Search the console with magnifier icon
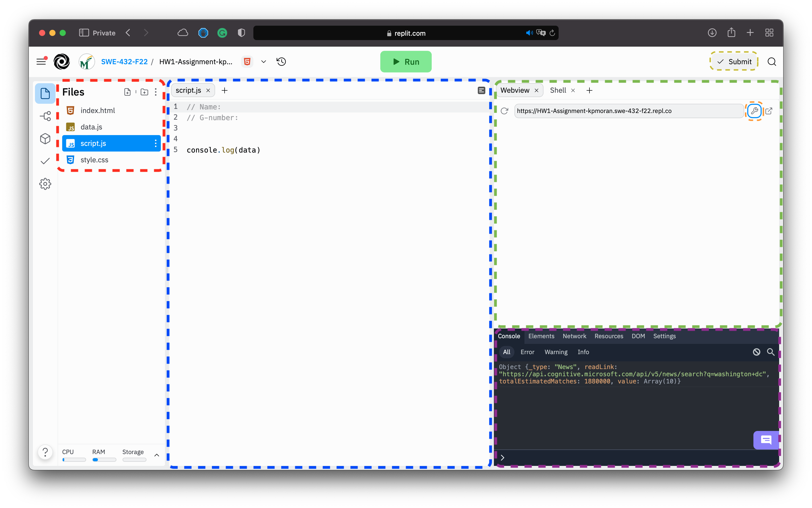Screen dimensions: 812x508 771,352
